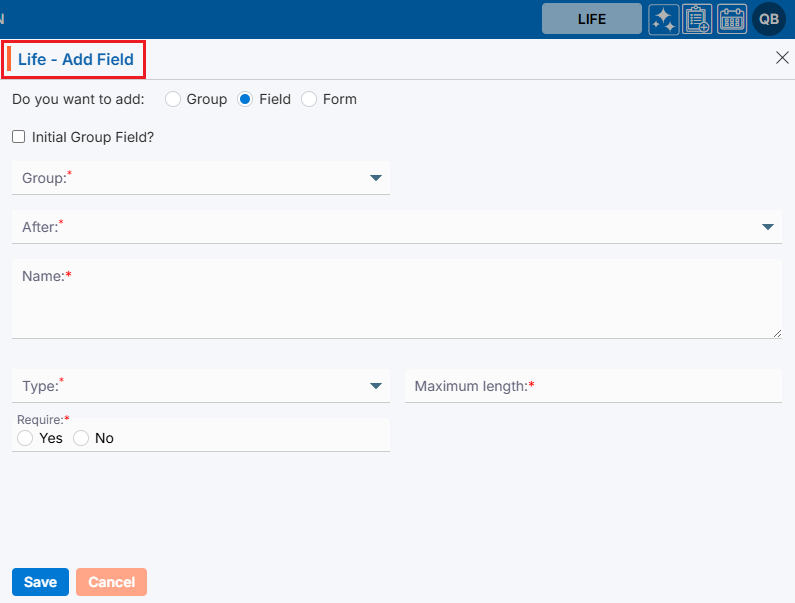
Task: Choose No for Require
Action: (x=81, y=438)
